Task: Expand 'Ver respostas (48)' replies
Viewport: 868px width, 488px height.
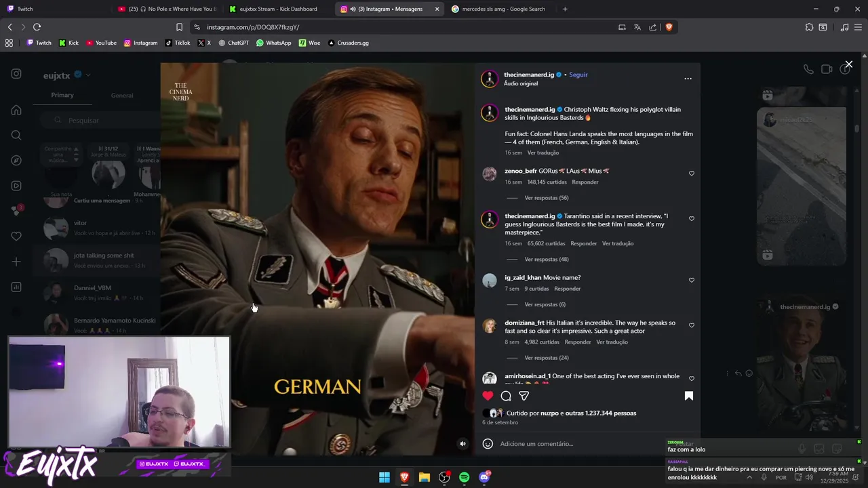Action: click(x=546, y=259)
